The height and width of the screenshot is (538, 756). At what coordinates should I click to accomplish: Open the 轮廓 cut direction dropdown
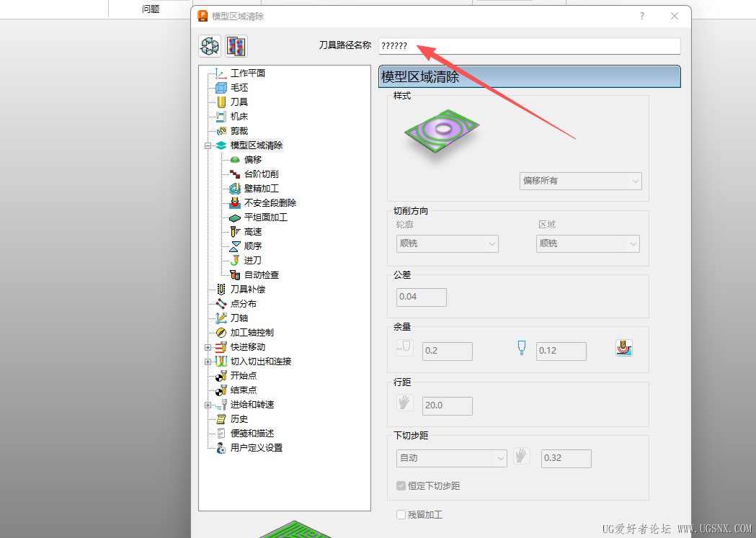447,243
